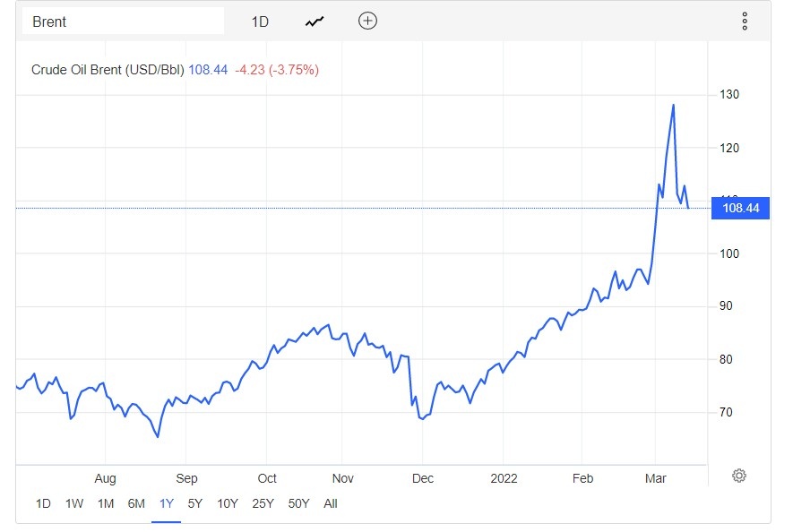Click the add indicator plus icon

click(367, 21)
